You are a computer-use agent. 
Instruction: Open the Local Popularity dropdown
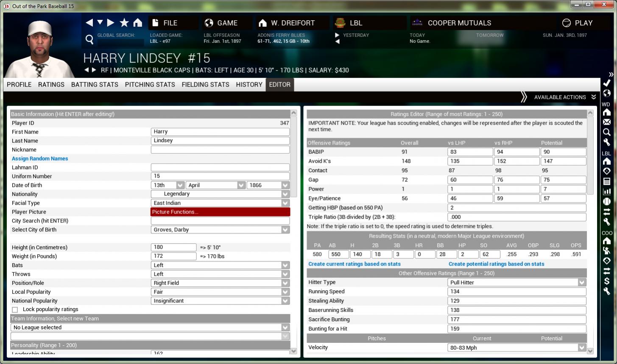click(x=220, y=292)
